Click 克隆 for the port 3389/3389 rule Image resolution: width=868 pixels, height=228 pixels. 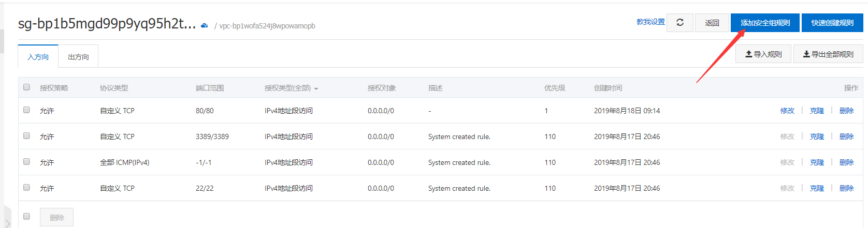click(x=817, y=136)
